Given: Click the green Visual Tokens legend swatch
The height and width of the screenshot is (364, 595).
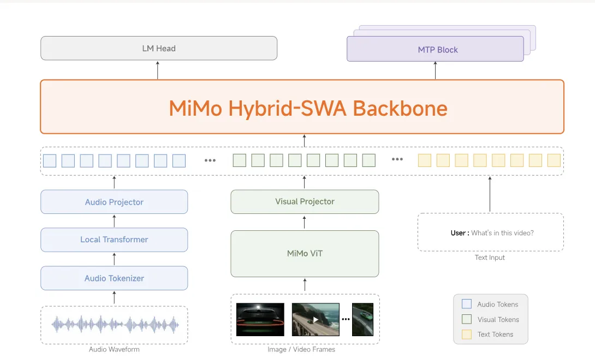Looking at the screenshot, I should (467, 319).
